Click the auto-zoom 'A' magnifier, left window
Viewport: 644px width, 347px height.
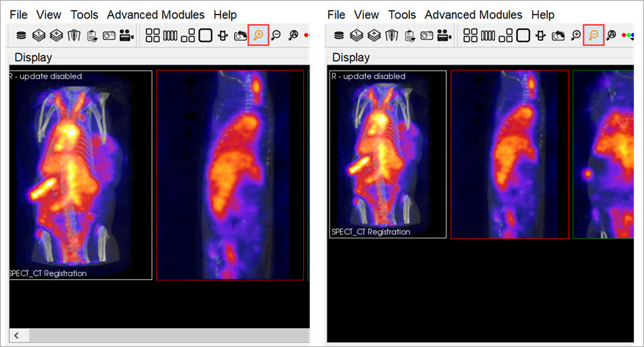293,35
